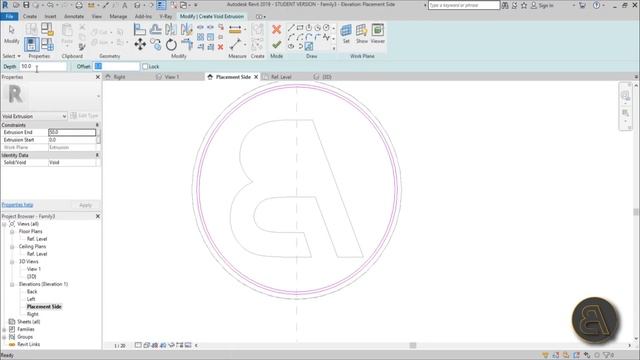Image resolution: width=640 pixels, height=360 pixels.
Task: Click the 1 : 20 view scale button
Action: pos(120,346)
